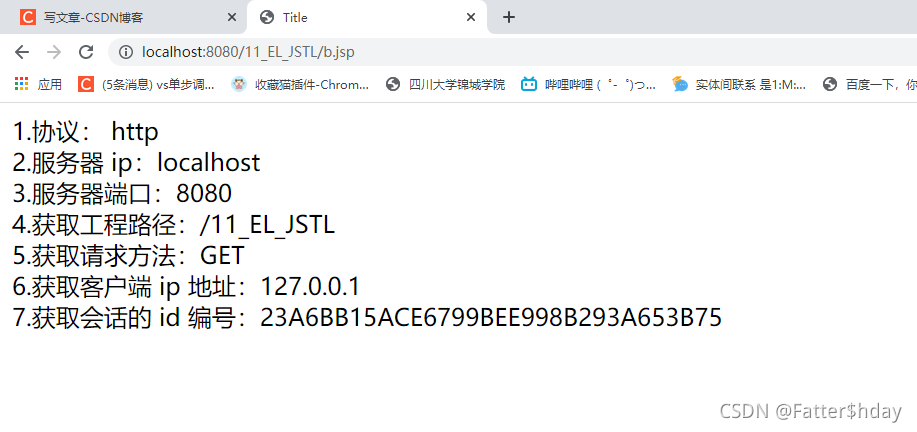
Task: Click the session id text 23A6BB15ACE6799BEE998B293A653B75
Action: coord(491,317)
